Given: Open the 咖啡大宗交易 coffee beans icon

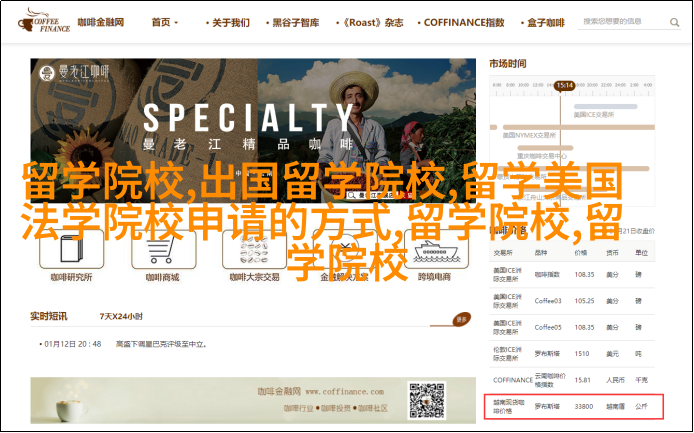Looking at the screenshot, I should [254, 250].
